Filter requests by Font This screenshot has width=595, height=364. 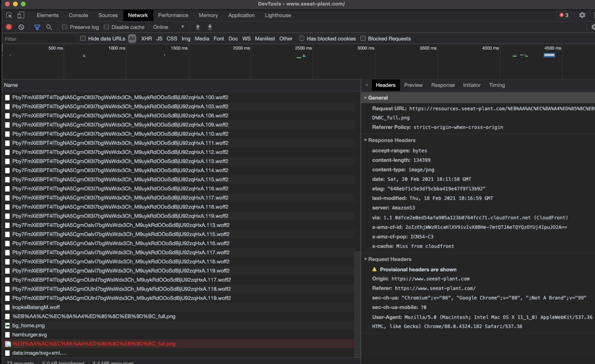pyautogui.click(x=219, y=39)
